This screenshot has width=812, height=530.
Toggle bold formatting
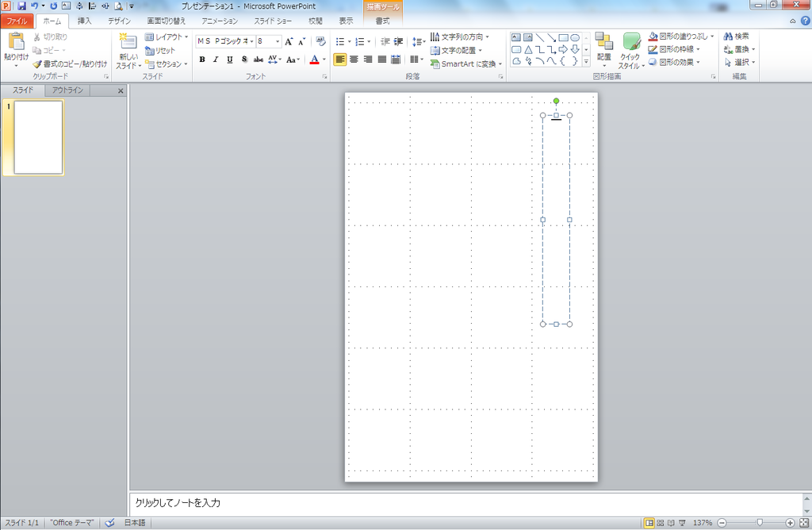[202, 60]
